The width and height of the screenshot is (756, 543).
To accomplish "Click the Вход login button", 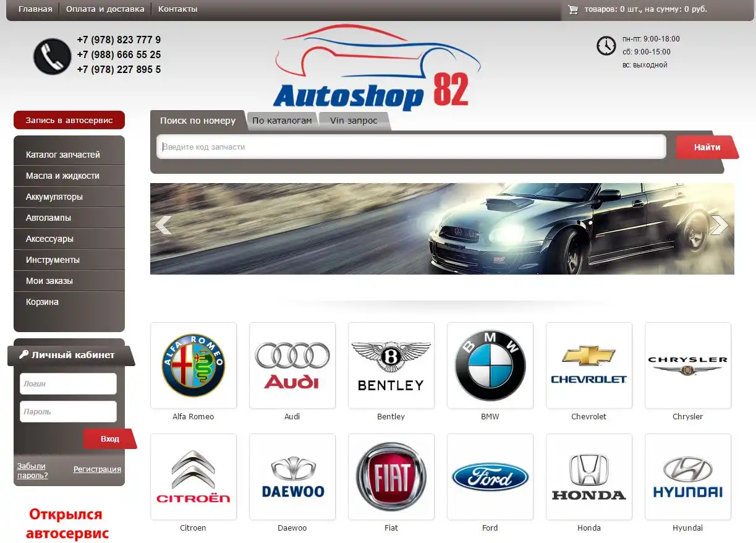I will pyautogui.click(x=109, y=438).
